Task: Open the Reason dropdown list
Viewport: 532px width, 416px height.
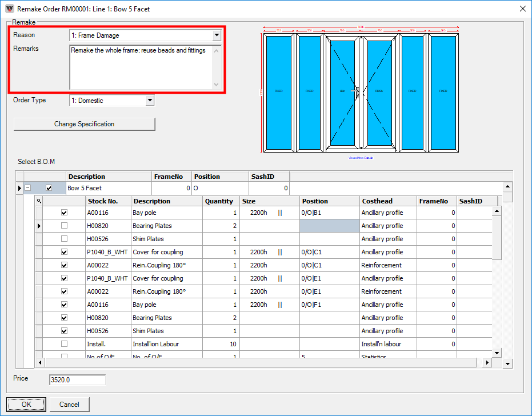Action: tap(216, 35)
